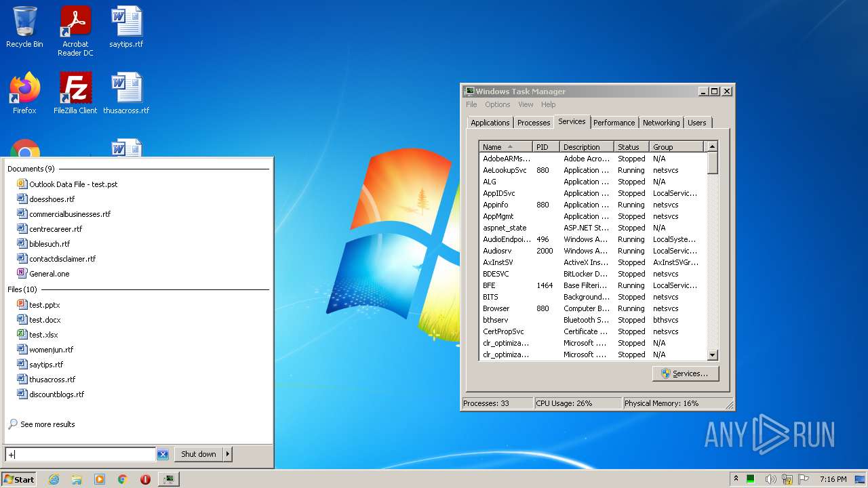The width and height of the screenshot is (868, 488).
Task: Open womenjun.rtf search result
Action: click(45, 350)
